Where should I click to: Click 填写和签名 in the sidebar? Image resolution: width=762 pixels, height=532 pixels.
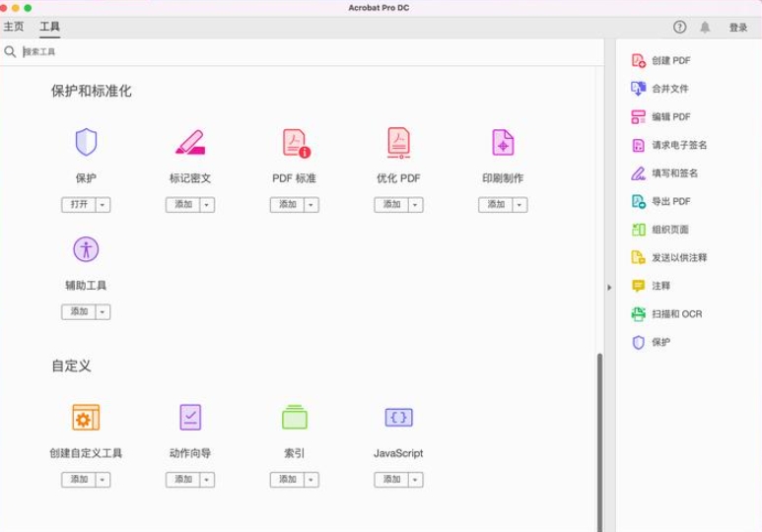664,173
